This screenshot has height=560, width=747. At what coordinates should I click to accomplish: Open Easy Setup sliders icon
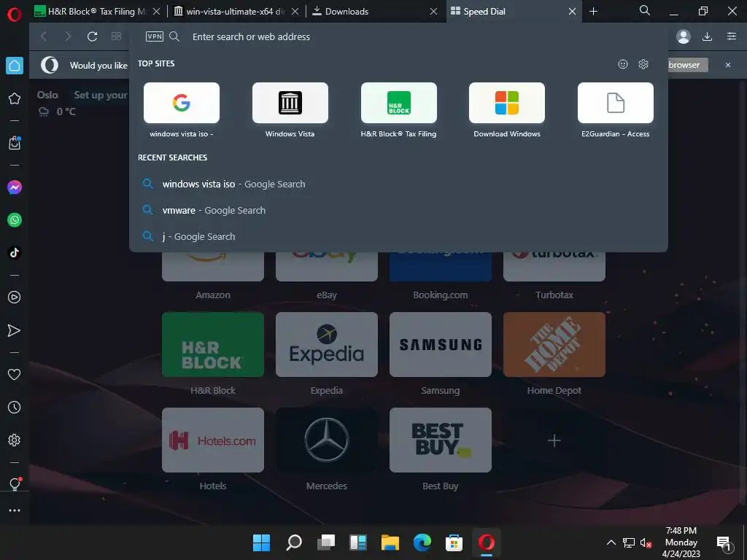732,36
